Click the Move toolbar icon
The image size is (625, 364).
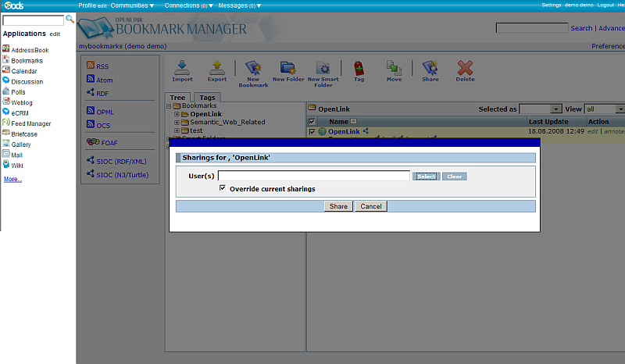[394, 69]
